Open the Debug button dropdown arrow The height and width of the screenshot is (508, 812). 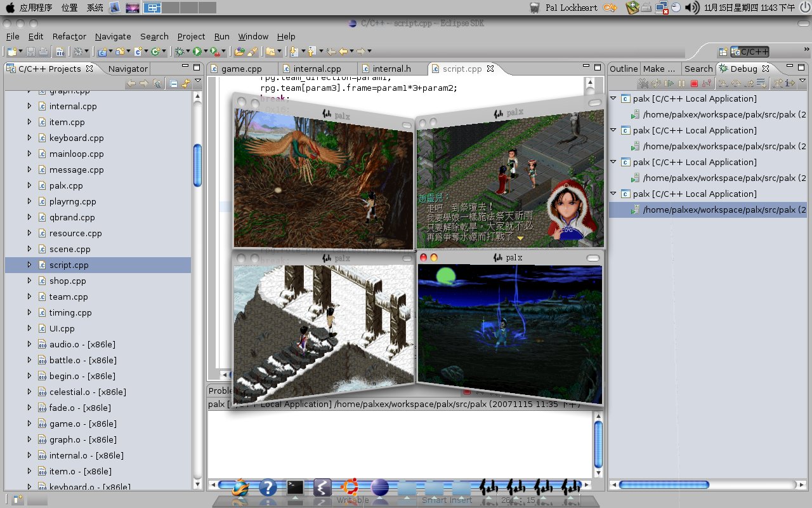(x=188, y=51)
